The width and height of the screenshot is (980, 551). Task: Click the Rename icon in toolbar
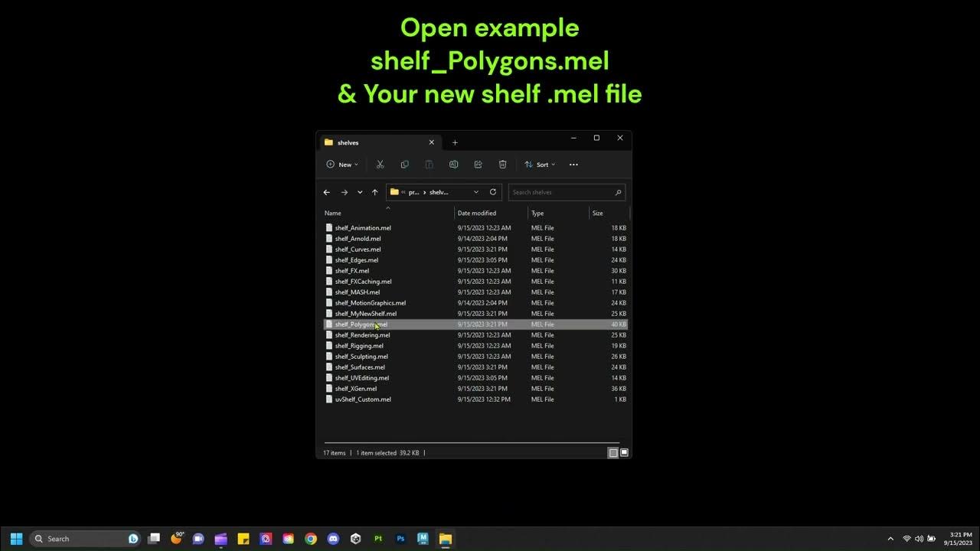[x=453, y=165]
